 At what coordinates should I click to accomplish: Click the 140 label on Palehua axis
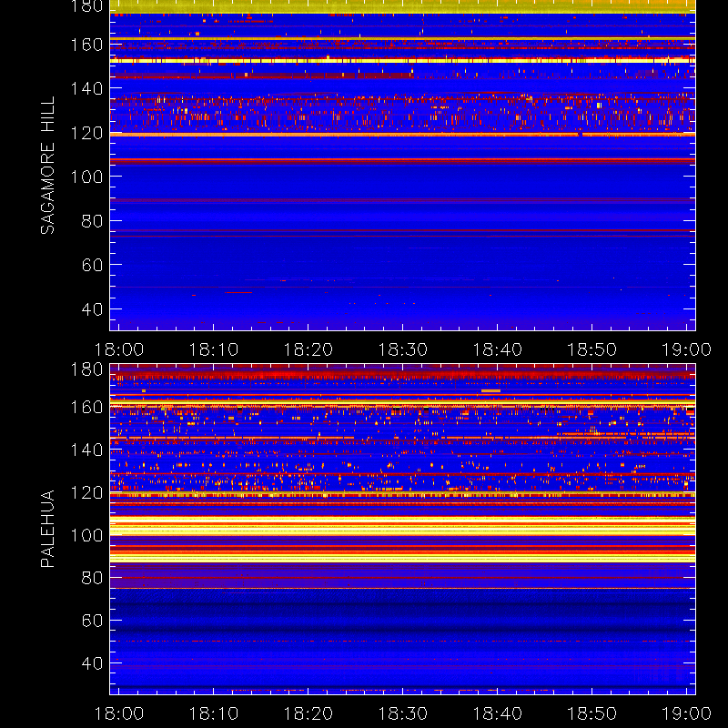pos(86,450)
